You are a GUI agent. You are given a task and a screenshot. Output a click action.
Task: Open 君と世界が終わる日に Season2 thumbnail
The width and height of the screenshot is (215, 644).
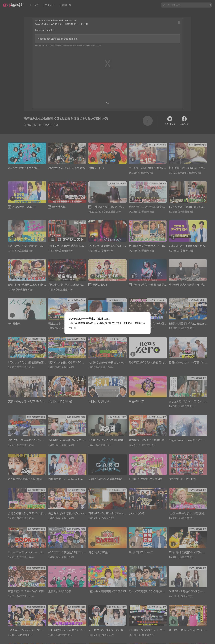67,153
